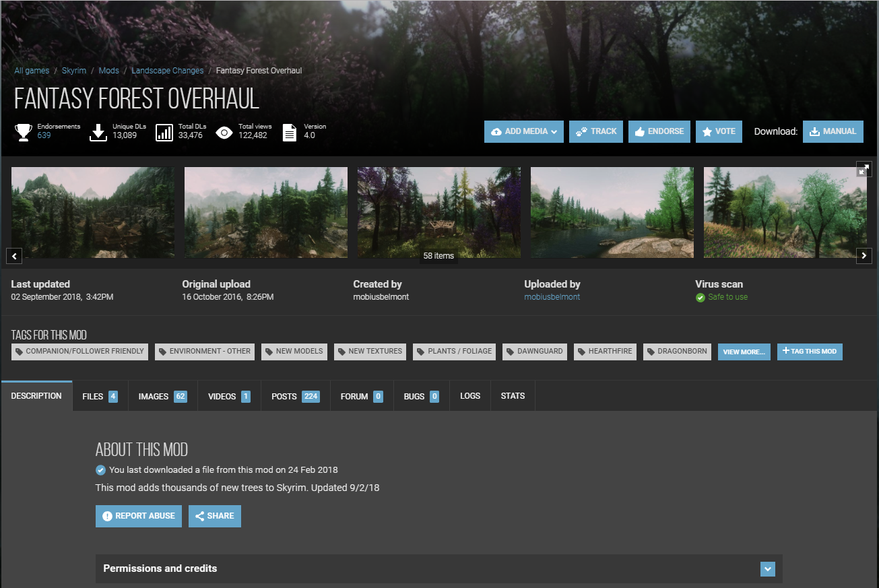Click the Version document icon

tap(289, 132)
